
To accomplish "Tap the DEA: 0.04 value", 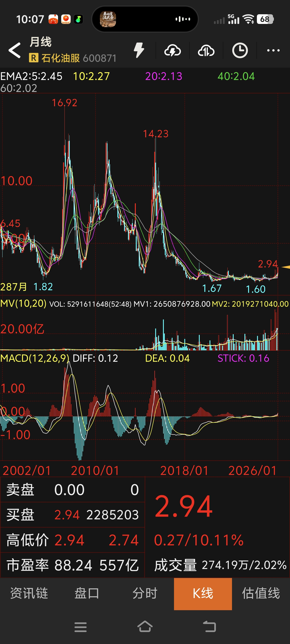I will click(x=167, y=358).
